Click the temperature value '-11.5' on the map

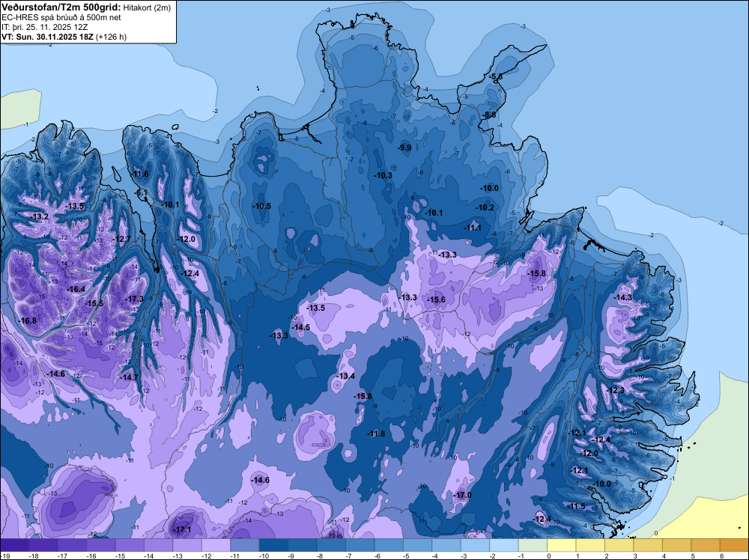pos(577,506)
